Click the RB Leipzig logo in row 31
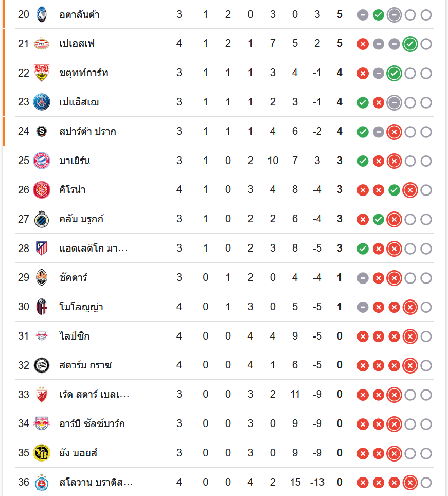Viewport: 448px width, 496px height. 42,335
